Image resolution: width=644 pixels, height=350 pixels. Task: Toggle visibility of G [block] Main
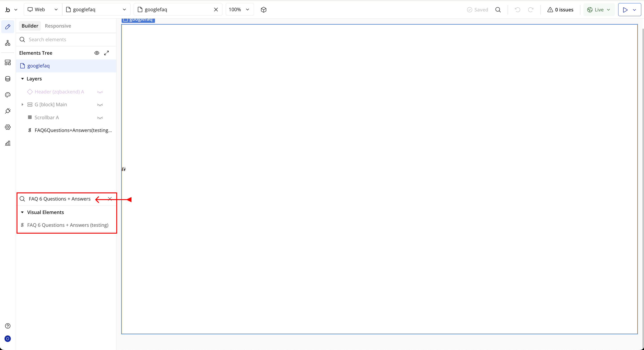100,105
